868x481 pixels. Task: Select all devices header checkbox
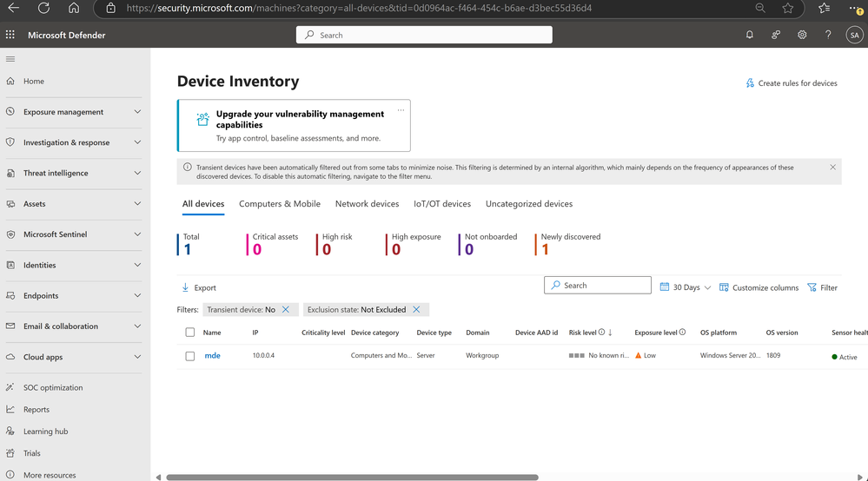pos(190,333)
